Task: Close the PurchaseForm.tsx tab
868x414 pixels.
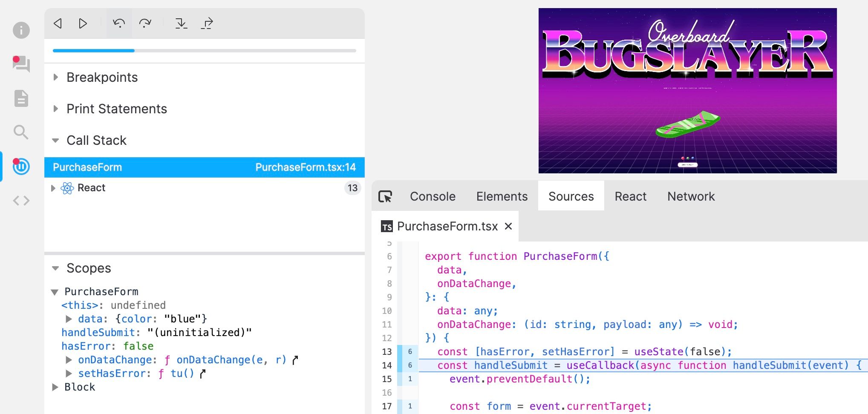Action: point(508,226)
